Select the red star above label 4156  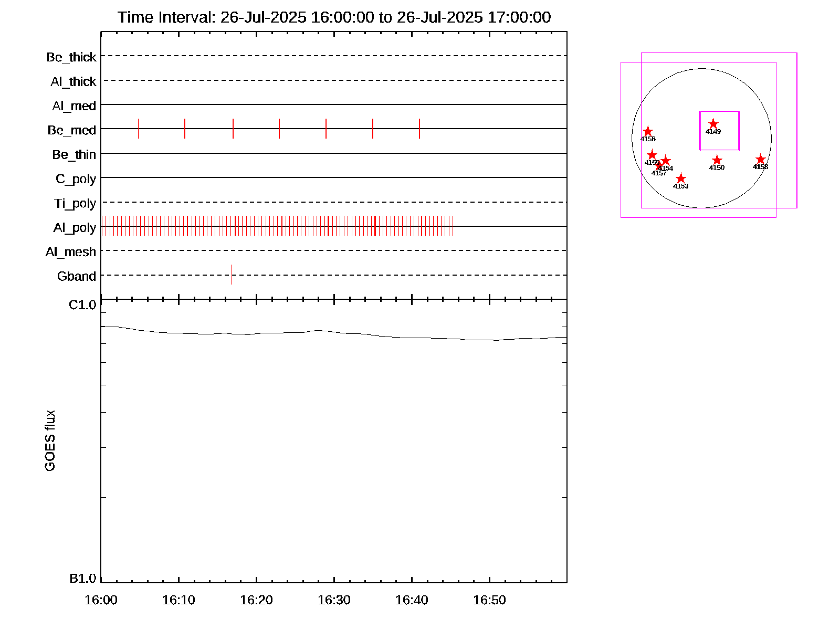click(648, 131)
